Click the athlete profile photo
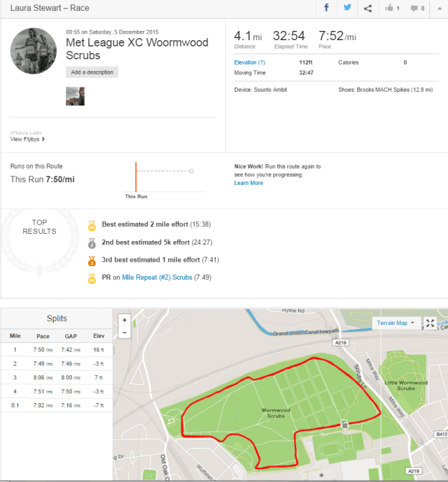Image resolution: width=448 pixels, height=482 pixels. 34,51
